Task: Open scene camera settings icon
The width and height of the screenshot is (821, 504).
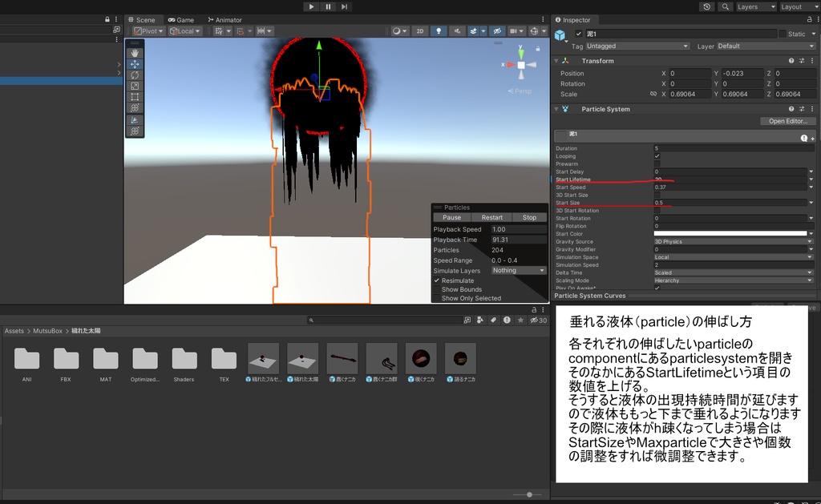Action: tap(514, 31)
